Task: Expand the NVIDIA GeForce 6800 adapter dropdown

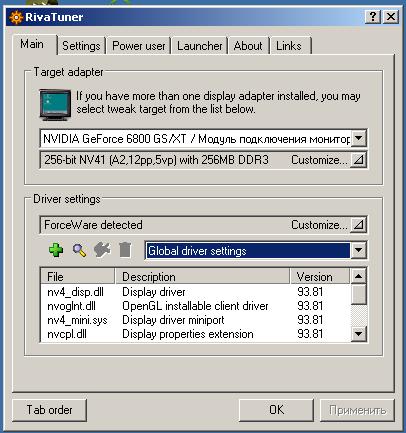Action: point(359,138)
